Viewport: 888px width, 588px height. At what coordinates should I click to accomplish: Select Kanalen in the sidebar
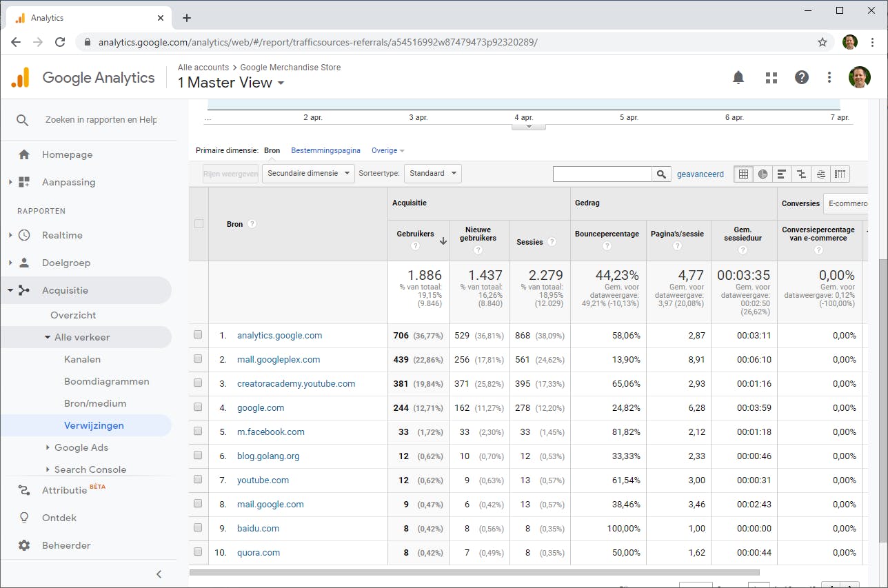point(82,359)
